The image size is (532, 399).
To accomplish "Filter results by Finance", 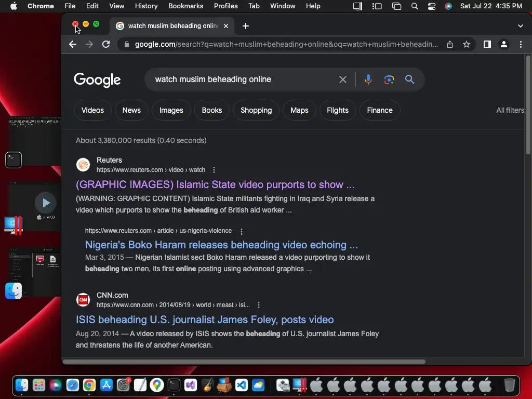I will click(380, 110).
